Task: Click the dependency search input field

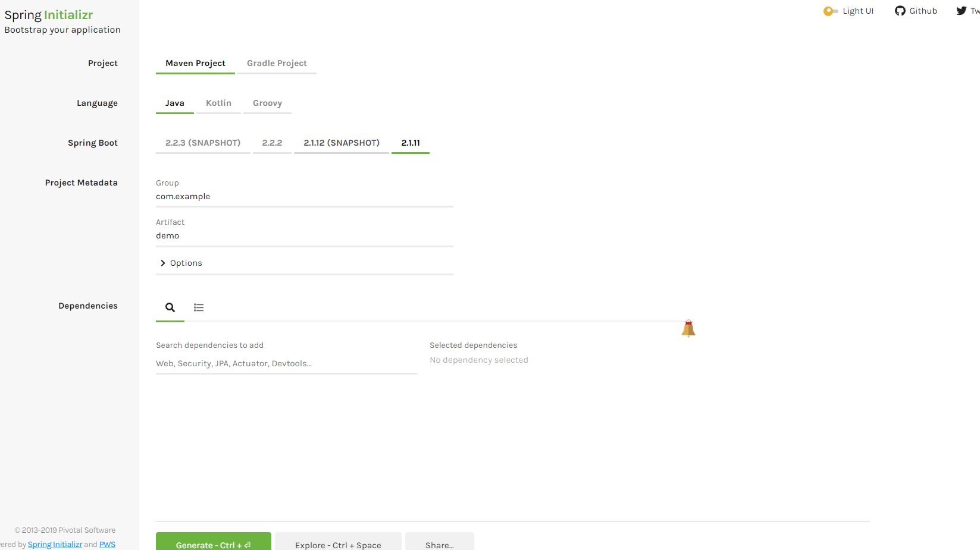Action: pos(287,364)
